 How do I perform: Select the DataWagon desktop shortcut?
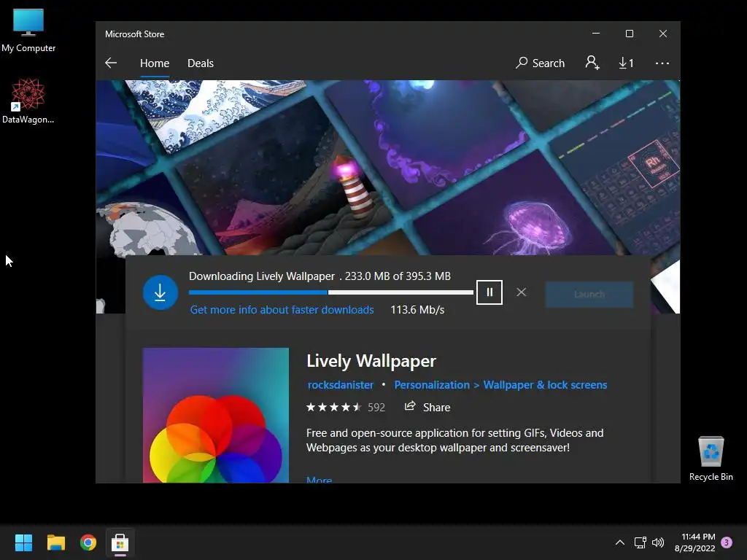pyautogui.click(x=28, y=101)
